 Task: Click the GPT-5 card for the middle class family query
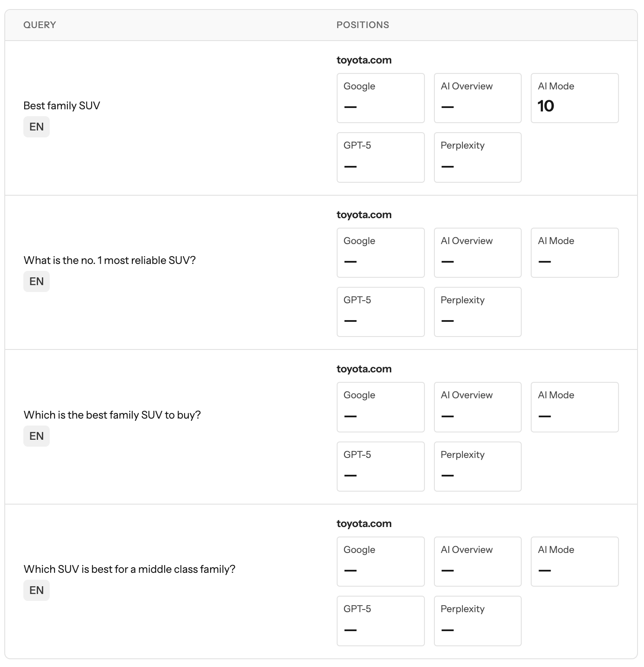point(380,621)
